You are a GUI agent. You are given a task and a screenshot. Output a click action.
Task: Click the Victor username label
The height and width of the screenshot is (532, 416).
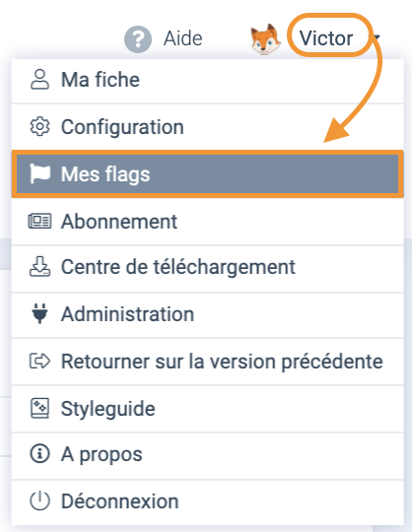point(326,38)
